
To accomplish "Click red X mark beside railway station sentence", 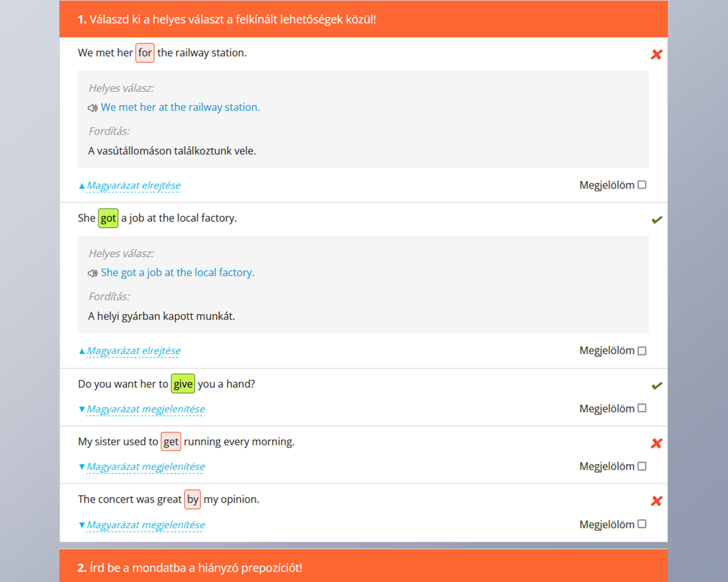I will click(x=656, y=55).
